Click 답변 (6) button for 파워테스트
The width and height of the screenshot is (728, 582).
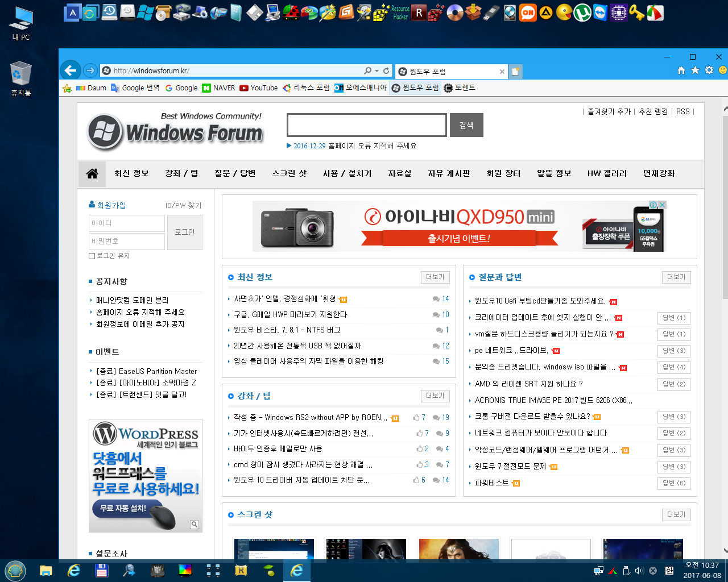tap(674, 483)
